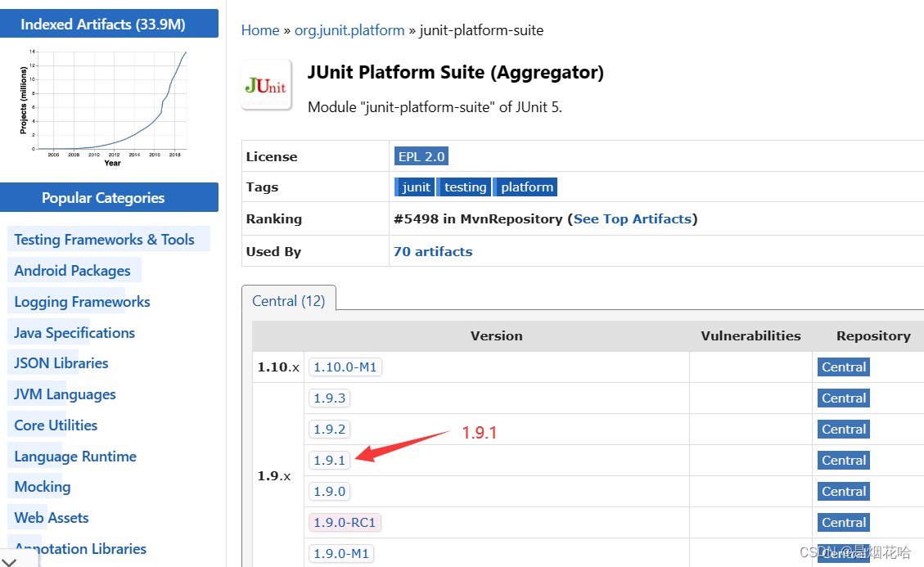Switch to the Central (12) tab

pyautogui.click(x=289, y=301)
